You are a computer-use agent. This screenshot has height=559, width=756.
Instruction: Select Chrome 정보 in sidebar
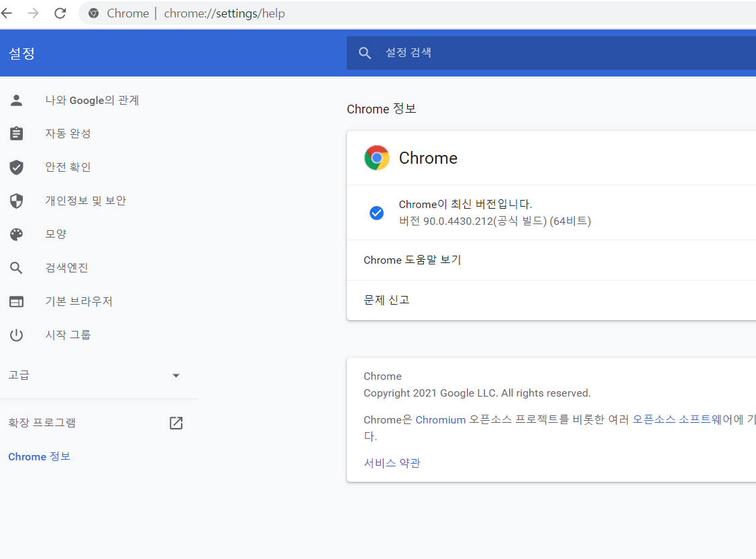point(40,457)
